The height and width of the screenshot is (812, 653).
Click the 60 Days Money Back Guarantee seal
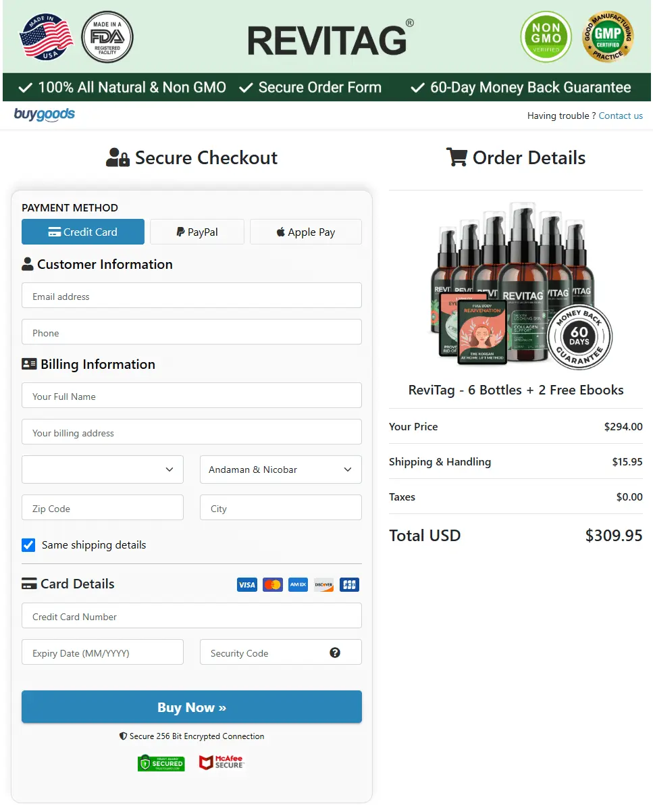click(580, 336)
